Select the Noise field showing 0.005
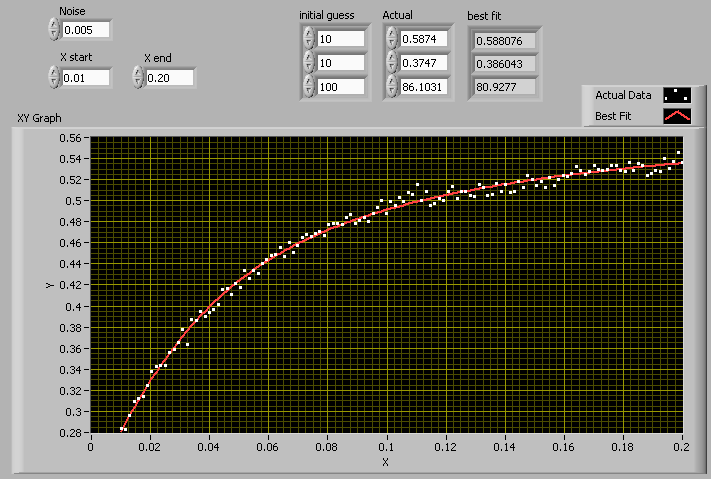This screenshot has width=711, height=479. click(x=86, y=30)
